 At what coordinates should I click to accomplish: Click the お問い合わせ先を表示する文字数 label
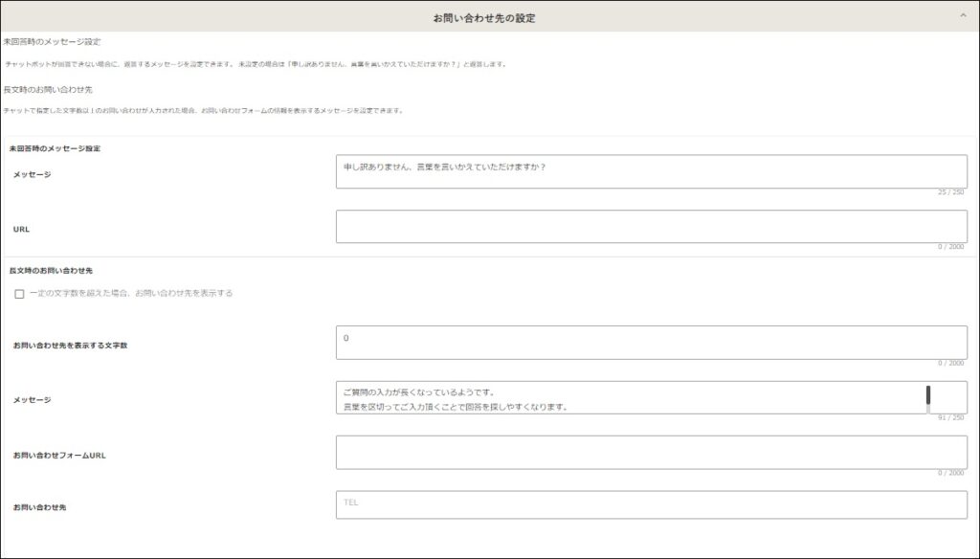tap(71, 345)
